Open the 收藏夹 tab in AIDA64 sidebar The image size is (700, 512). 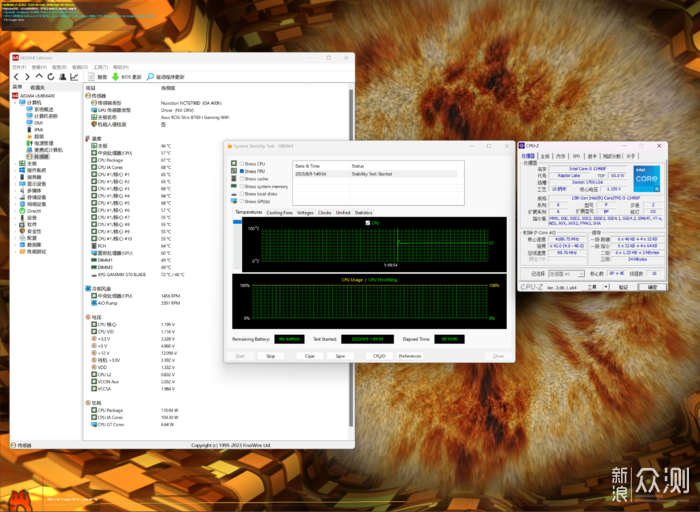(38, 87)
